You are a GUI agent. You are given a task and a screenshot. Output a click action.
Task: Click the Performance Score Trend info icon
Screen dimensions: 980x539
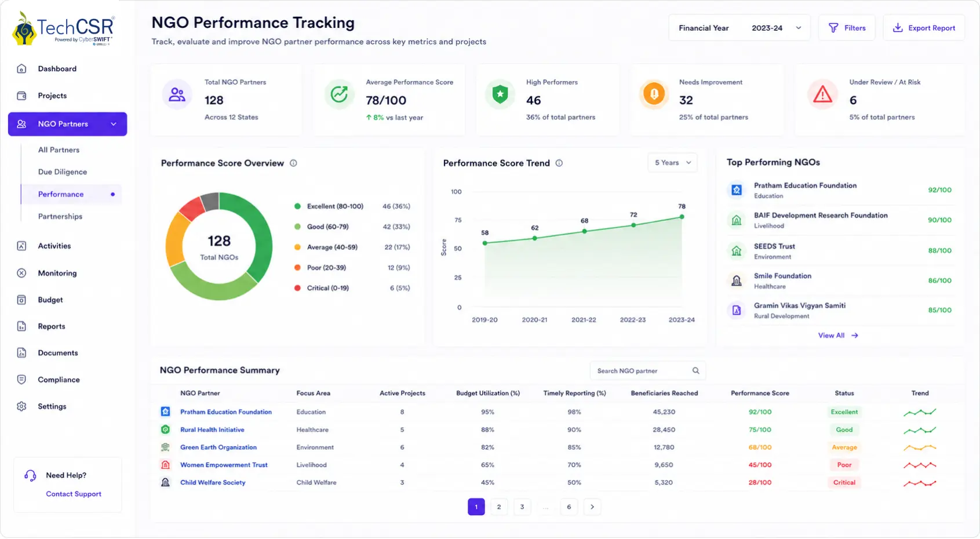(559, 163)
